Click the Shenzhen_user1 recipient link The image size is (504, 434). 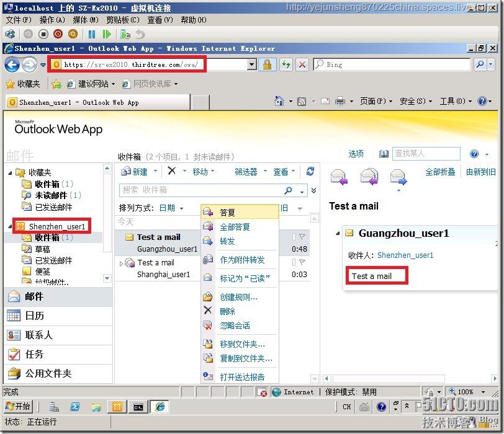[405, 255]
